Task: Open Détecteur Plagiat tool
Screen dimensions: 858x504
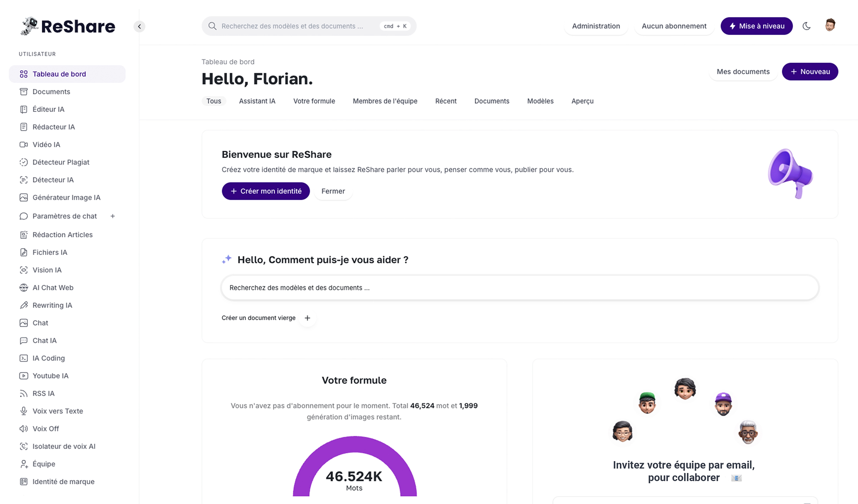Action: (67, 162)
